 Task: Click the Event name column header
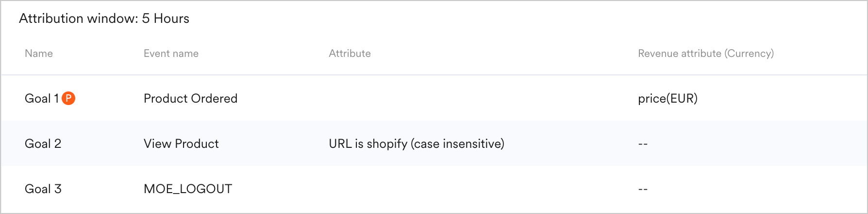pos(171,53)
